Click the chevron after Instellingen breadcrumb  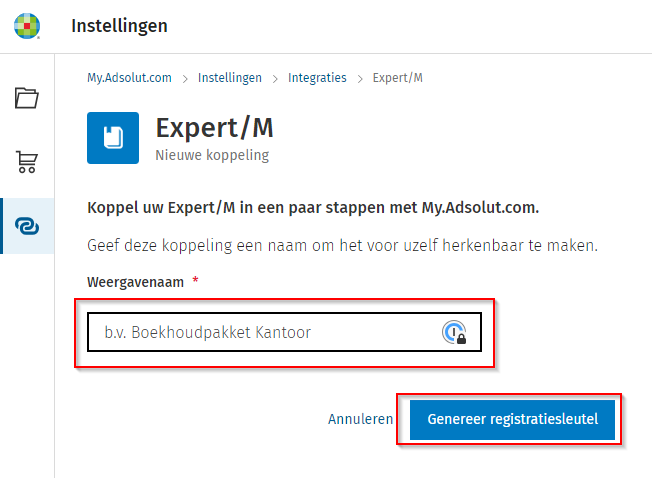click(275, 78)
